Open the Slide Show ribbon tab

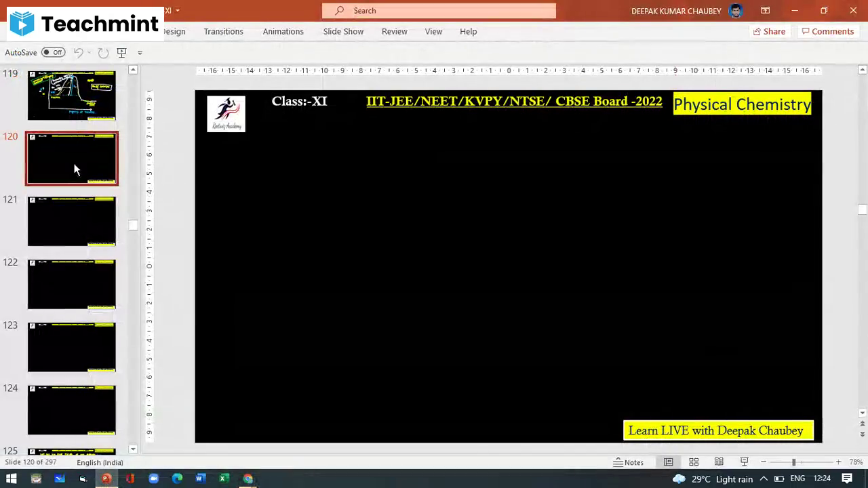[x=343, y=31]
